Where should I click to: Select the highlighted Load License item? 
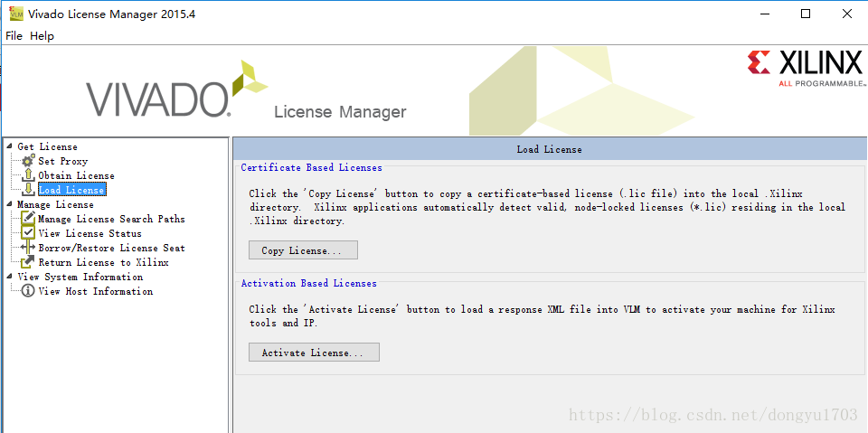[x=71, y=190]
